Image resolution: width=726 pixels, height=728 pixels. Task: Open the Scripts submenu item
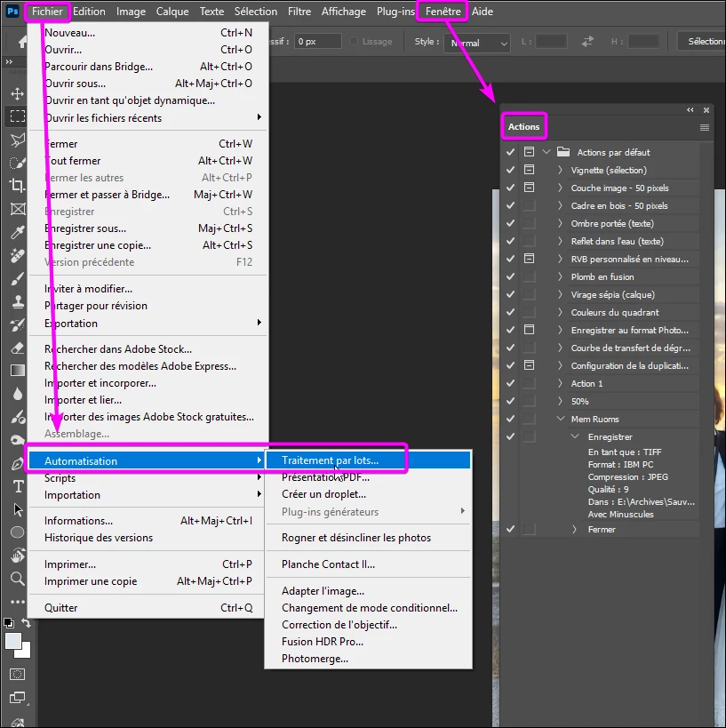(x=147, y=477)
